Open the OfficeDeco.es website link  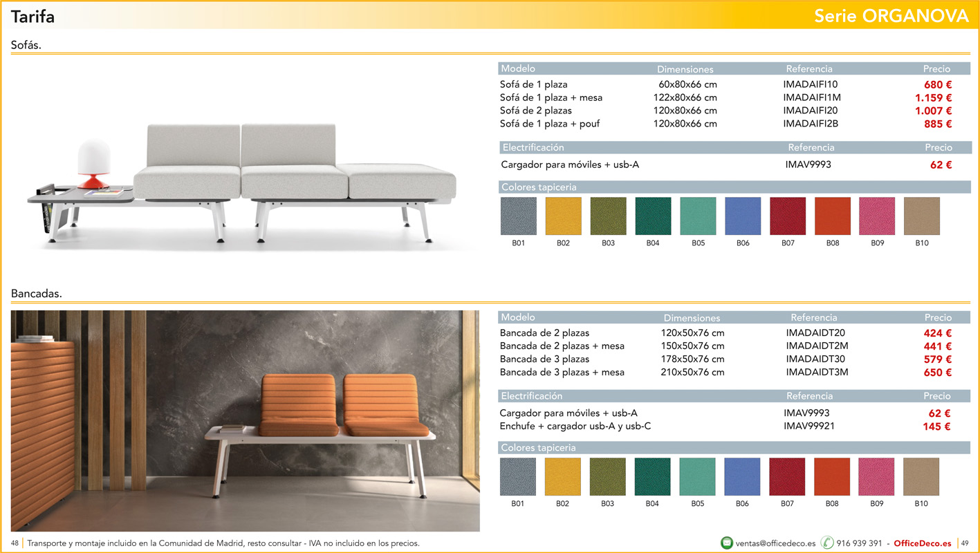point(923,543)
